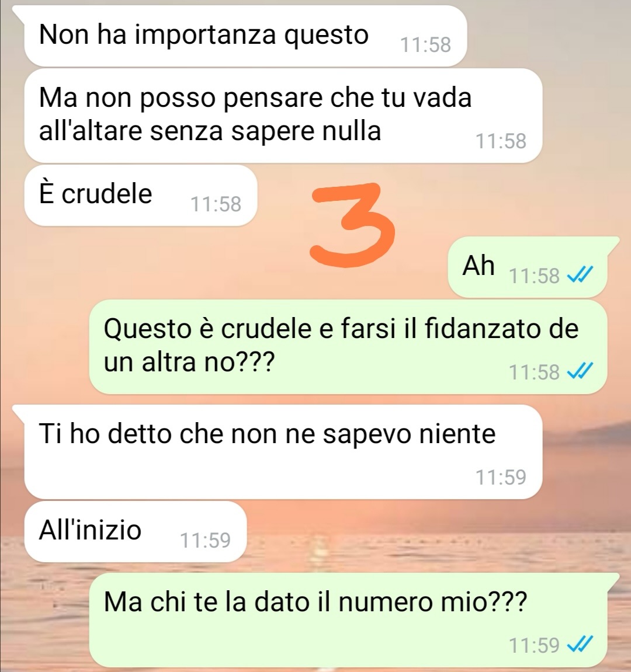631x672 pixels.
Task: Click the 11:58 time next to 'Ah'
Action: 534,276
